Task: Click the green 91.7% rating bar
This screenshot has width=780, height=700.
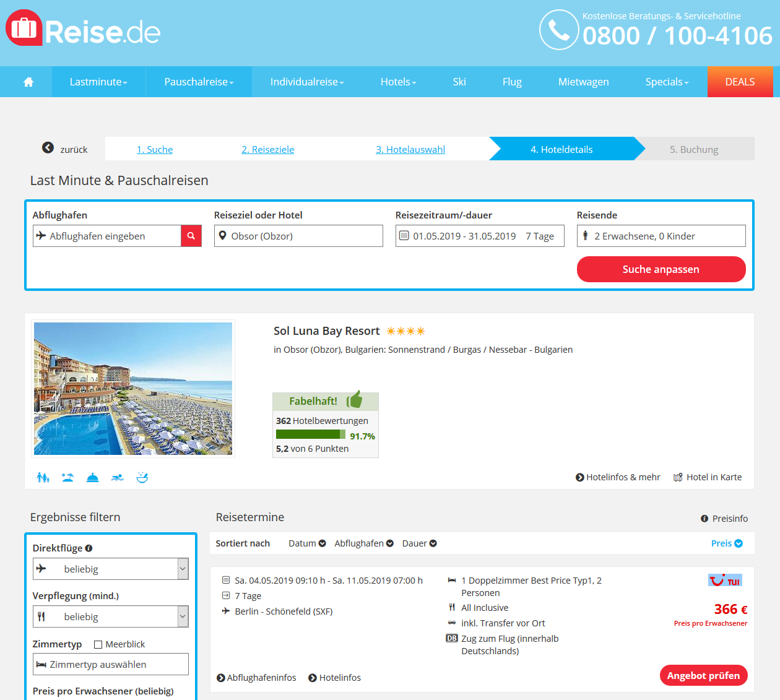Action: click(311, 434)
